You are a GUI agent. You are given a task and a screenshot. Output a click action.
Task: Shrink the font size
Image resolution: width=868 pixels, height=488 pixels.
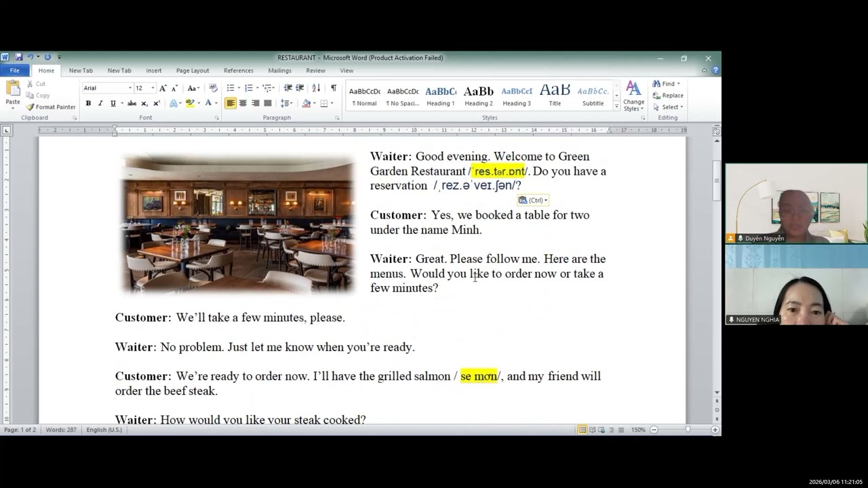pyautogui.click(x=174, y=88)
